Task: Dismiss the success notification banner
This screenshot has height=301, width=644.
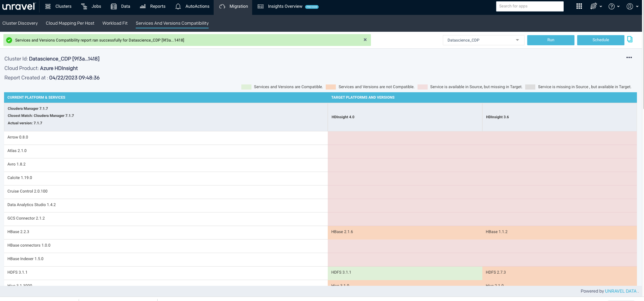Action: point(365,40)
